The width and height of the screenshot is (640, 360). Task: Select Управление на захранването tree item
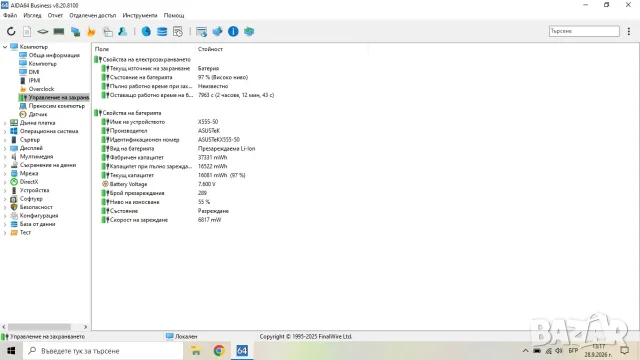pyautogui.click(x=54, y=97)
